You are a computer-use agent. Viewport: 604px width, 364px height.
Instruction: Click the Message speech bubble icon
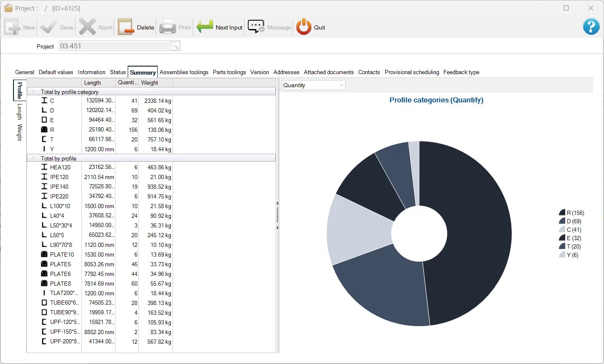point(256,27)
